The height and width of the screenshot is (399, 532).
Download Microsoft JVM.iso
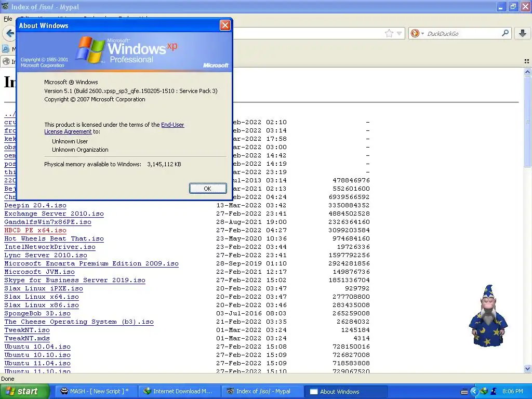(x=39, y=272)
